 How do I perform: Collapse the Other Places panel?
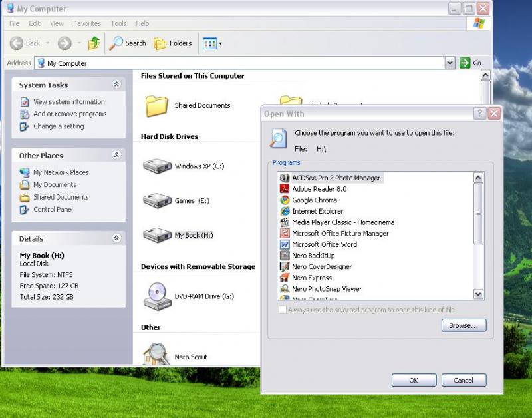[x=116, y=155]
